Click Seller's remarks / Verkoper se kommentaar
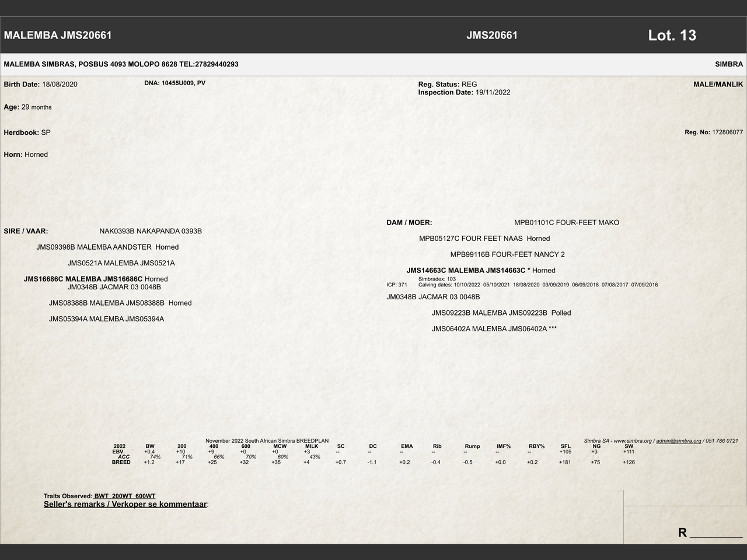Image resolution: width=747 pixels, height=560 pixels. click(x=126, y=504)
